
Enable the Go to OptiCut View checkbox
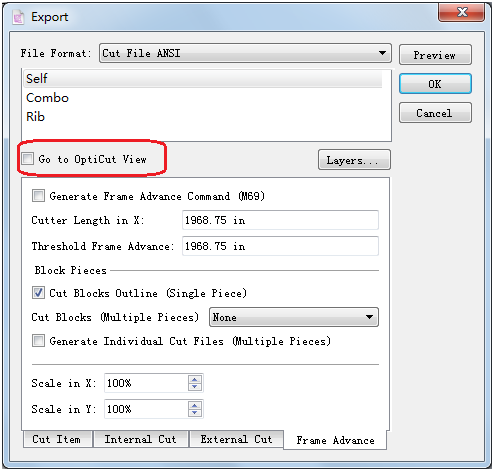28,159
